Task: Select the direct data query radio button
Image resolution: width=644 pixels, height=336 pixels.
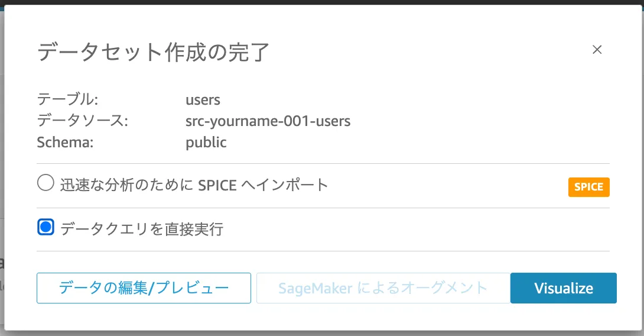Action: point(45,227)
